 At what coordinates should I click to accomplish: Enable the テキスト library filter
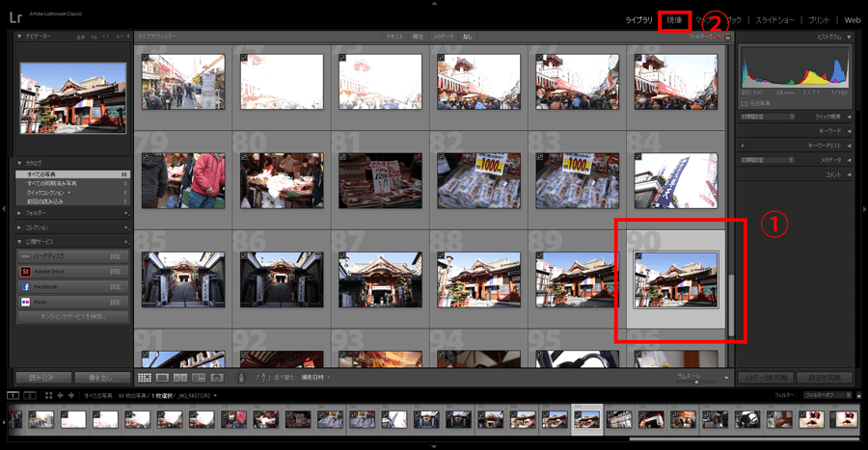[394, 37]
